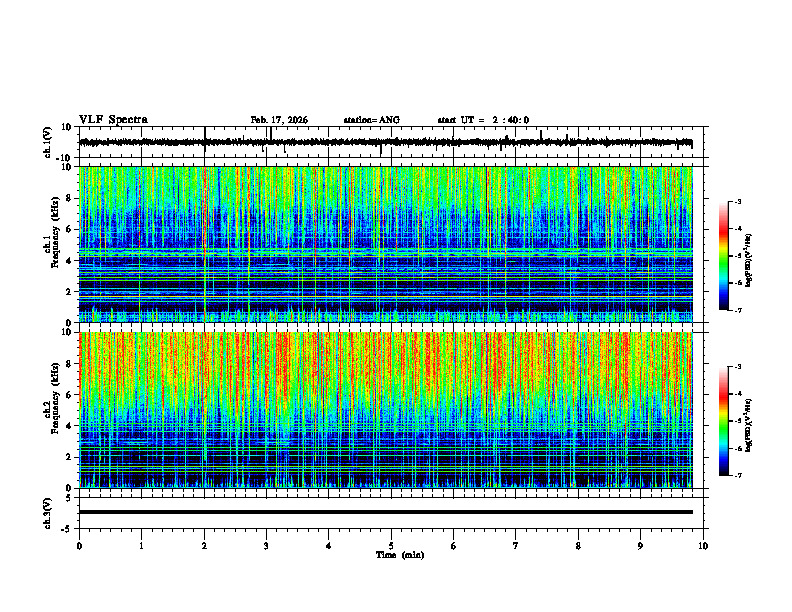Screen dimensions: 792x612
Task: Select the "Time (min)" axis label
Action: pyautogui.click(x=400, y=555)
